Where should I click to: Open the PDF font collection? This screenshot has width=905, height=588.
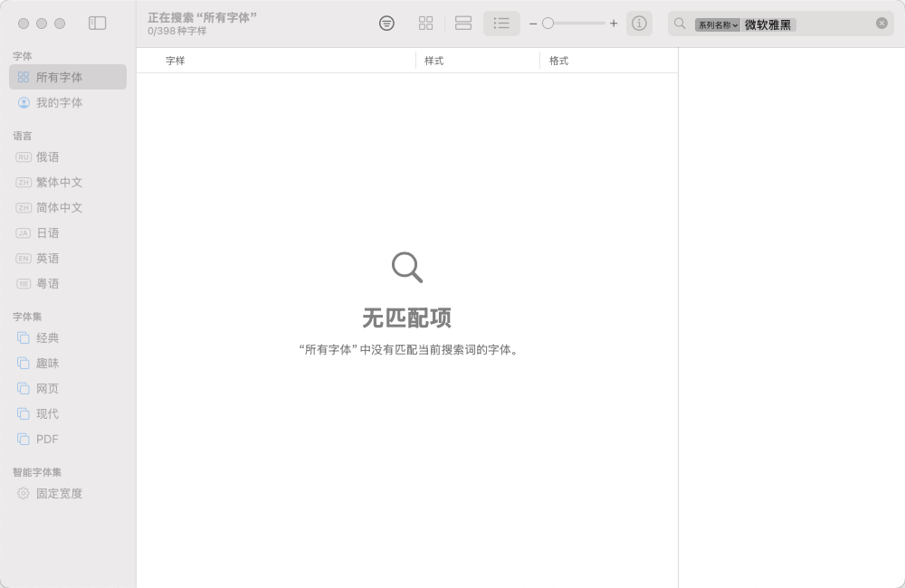(x=48, y=440)
